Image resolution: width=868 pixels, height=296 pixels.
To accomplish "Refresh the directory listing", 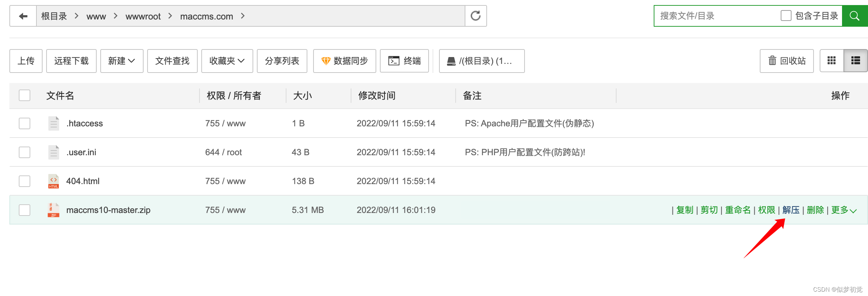I will point(475,16).
